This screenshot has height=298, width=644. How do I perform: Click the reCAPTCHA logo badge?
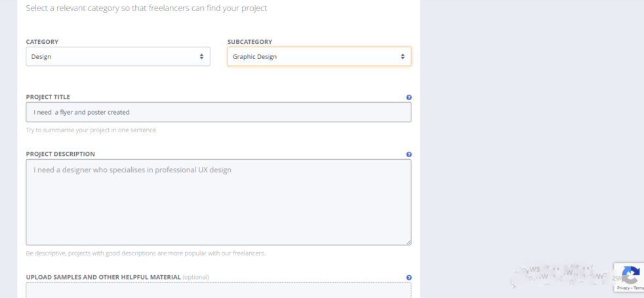pyautogui.click(x=631, y=274)
